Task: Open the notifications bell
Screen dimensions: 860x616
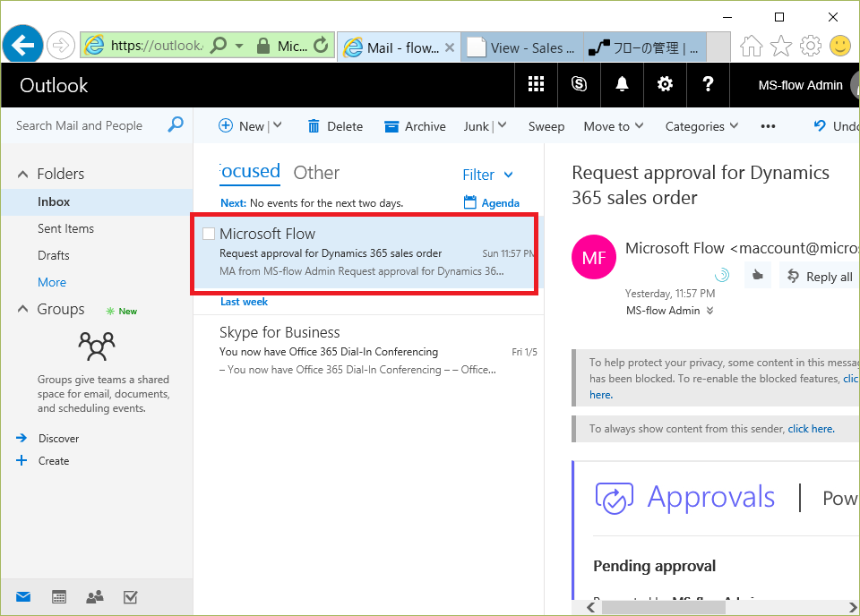Action: [622, 84]
